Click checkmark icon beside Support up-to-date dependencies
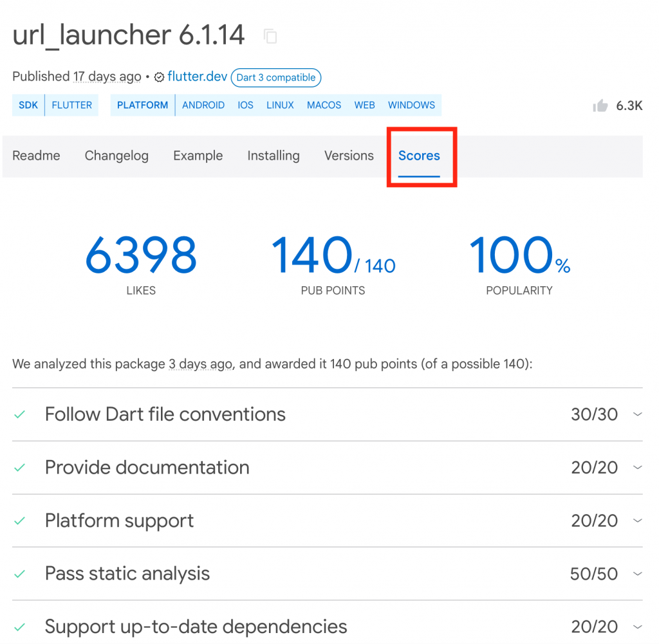 19,627
